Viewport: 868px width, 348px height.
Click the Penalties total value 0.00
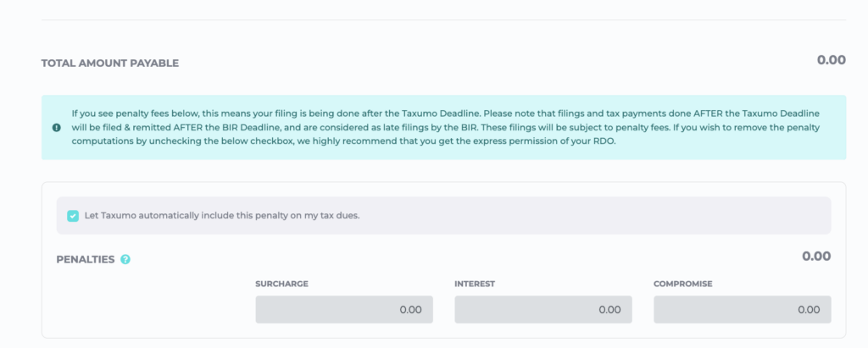pos(815,256)
